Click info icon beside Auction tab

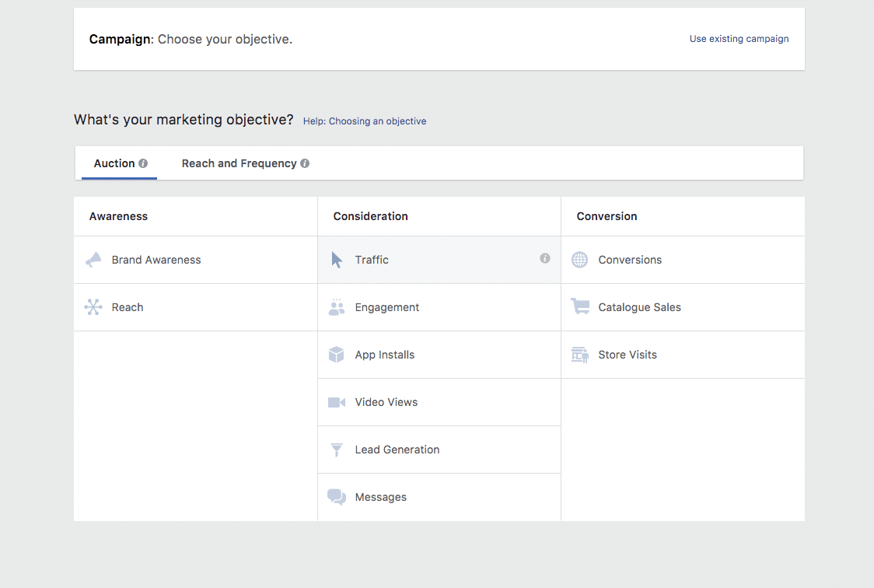pos(143,163)
